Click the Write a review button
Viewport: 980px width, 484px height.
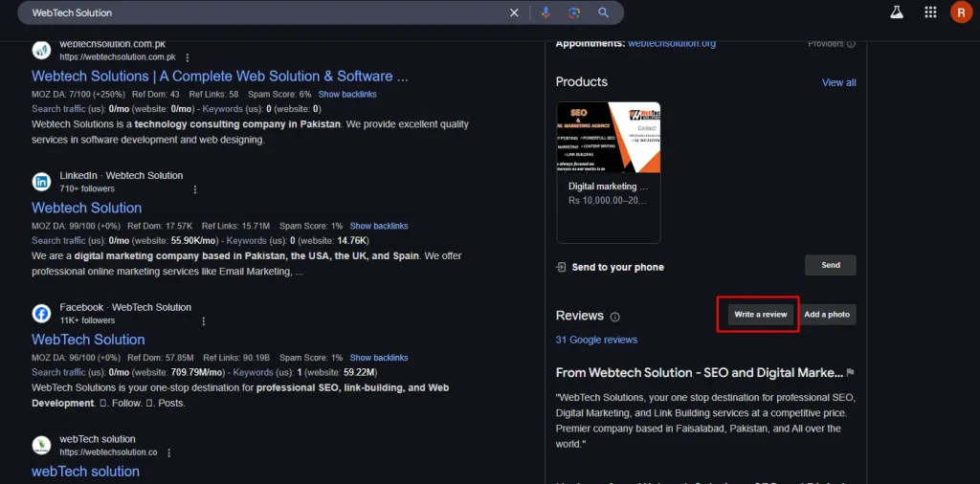[x=761, y=314]
